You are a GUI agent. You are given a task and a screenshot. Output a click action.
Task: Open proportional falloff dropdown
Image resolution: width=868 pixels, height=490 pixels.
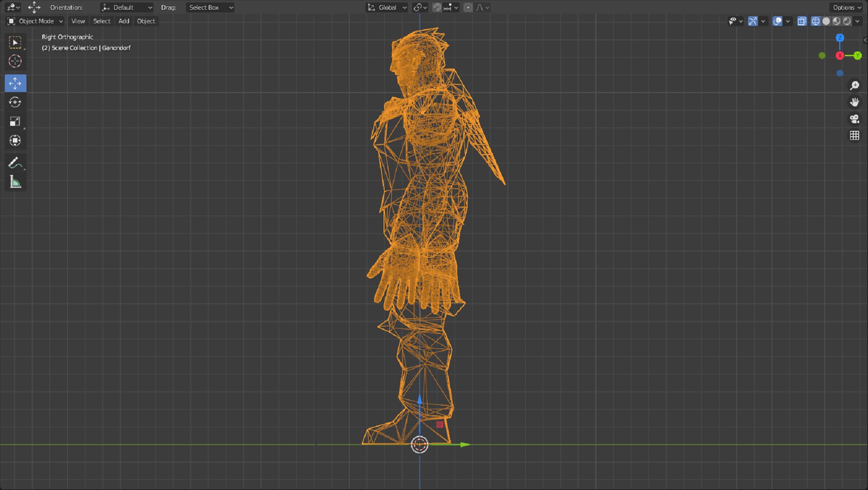[482, 7]
